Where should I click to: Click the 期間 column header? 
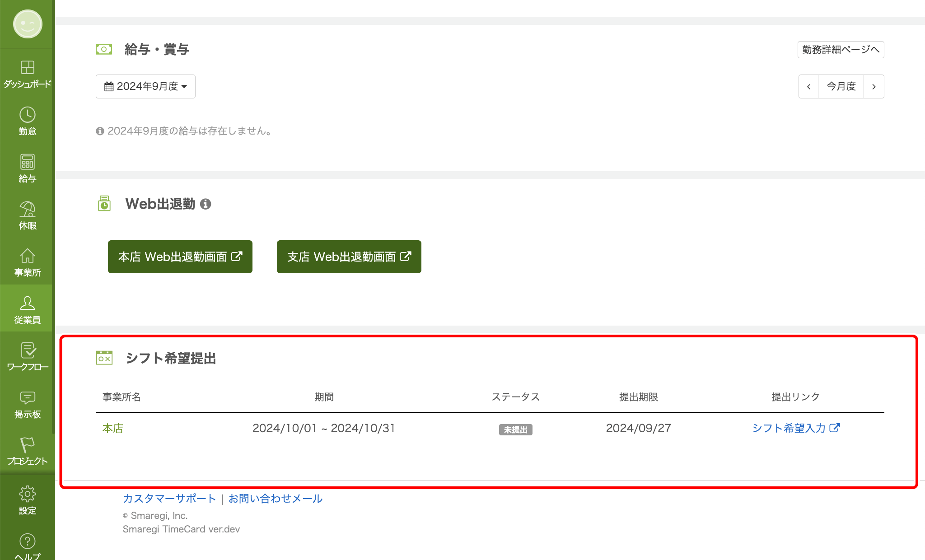click(324, 397)
